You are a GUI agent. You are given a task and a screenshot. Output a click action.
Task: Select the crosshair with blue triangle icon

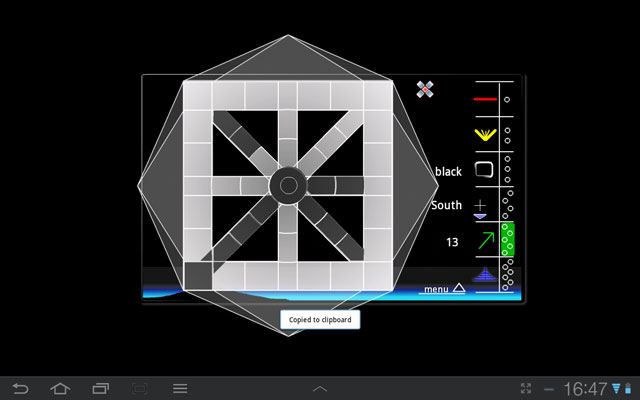pyautogui.click(x=480, y=209)
